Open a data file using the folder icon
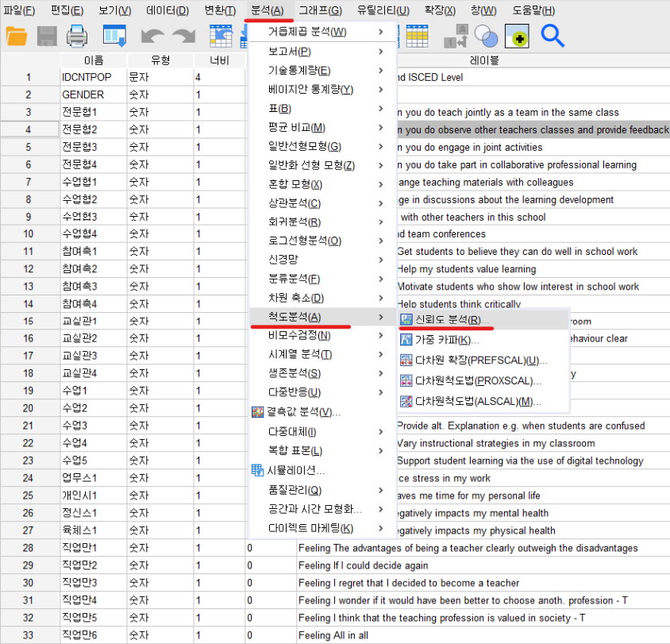The image size is (670, 644). click(17, 36)
